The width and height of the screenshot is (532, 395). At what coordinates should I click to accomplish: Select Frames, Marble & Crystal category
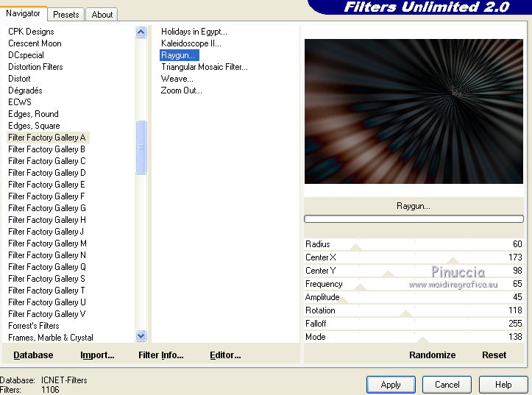pos(51,338)
